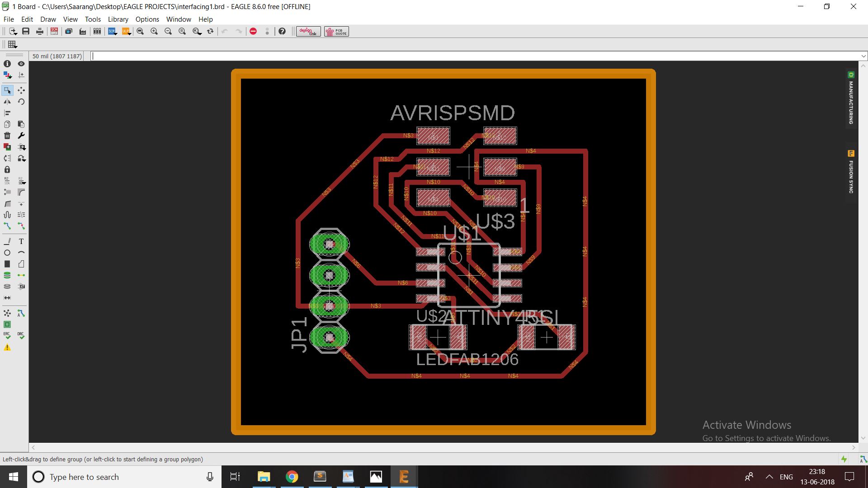Run the DRC design rule check

coord(21,336)
